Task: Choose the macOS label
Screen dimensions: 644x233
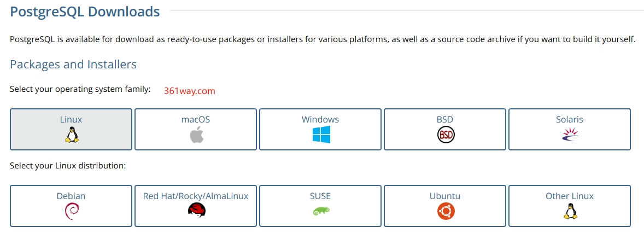Action: tap(196, 120)
